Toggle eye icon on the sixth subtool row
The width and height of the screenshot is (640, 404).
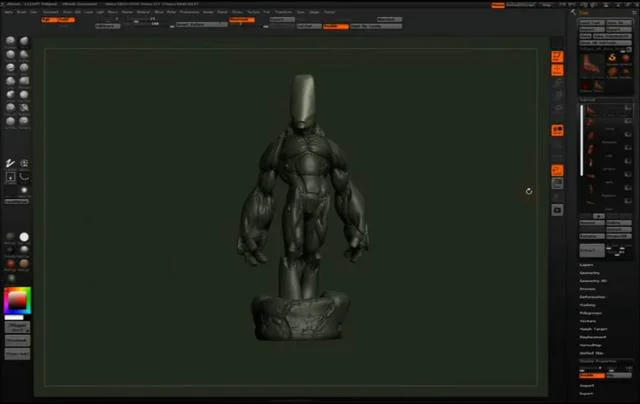pos(628,175)
